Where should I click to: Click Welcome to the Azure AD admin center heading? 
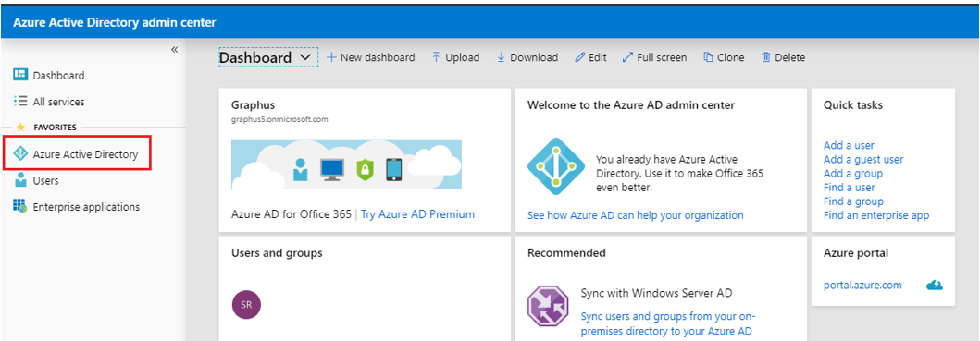[630, 105]
